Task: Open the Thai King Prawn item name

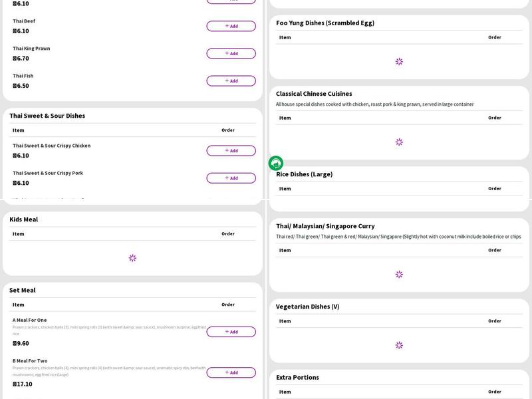Action: 31,49
